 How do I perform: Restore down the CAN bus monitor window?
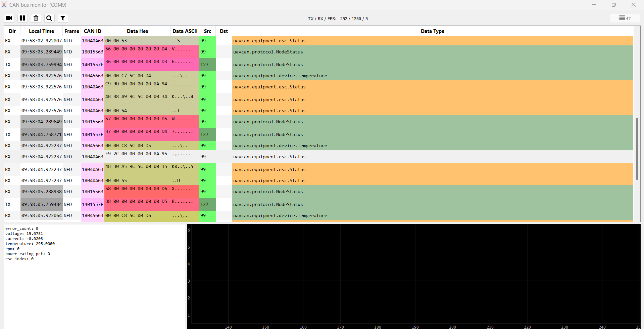point(614,5)
